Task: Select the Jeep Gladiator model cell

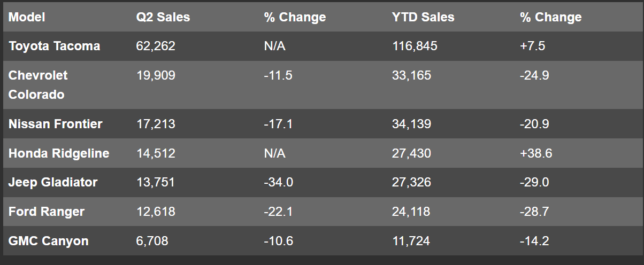Action: click(x=53, y=182)
